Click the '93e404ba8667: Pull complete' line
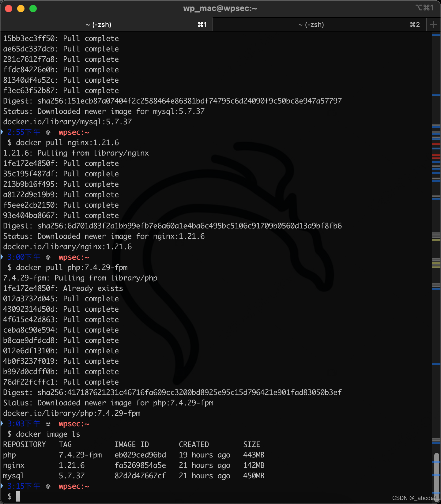Image resolution: width=441 pixels, height=504 pixels. (61, 216)
